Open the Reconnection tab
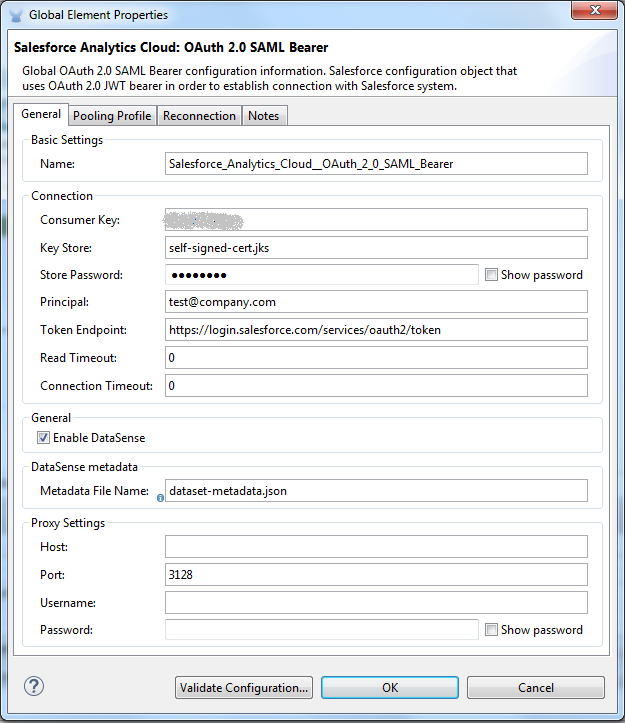 [x=199, y=116]
